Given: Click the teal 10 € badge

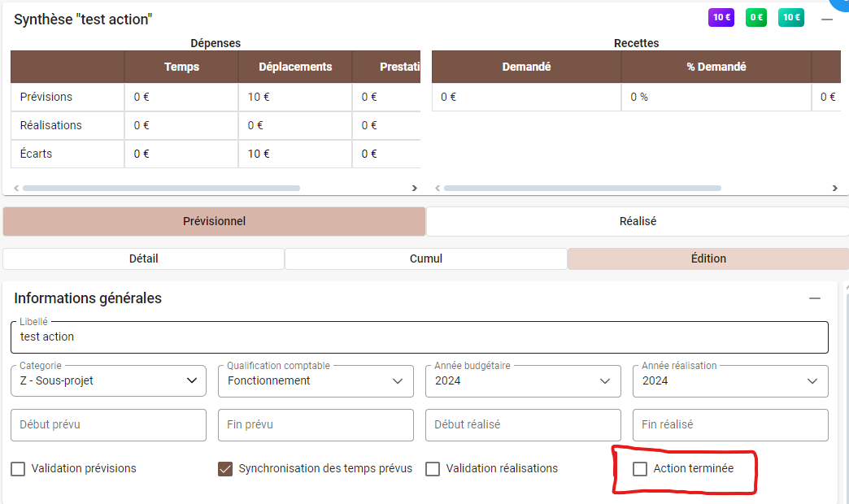Looking at the screenshot, I should [x=791, y=18].
